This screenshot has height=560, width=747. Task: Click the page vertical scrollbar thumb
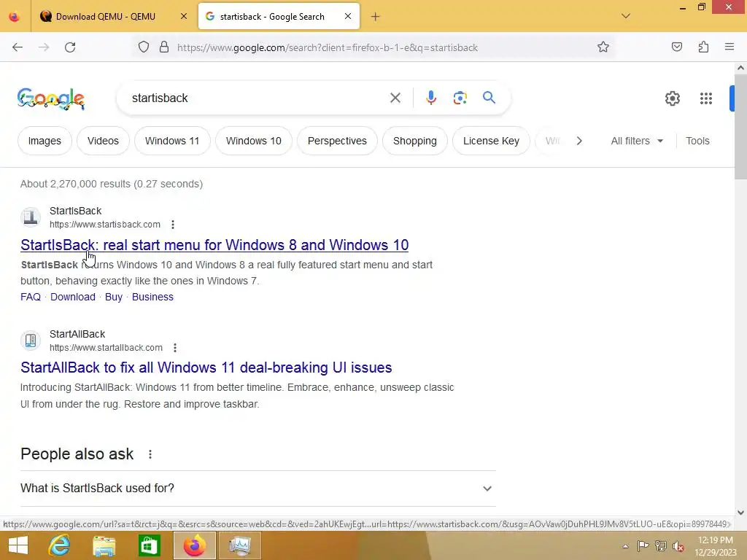(740, 127)
